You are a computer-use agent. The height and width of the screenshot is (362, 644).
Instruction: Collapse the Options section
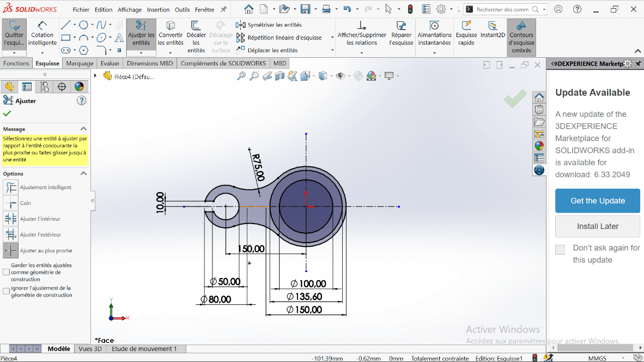point(83,173)
